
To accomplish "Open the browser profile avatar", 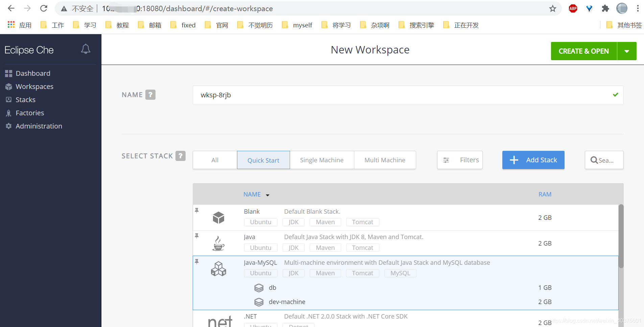I will tap(622, 8).
